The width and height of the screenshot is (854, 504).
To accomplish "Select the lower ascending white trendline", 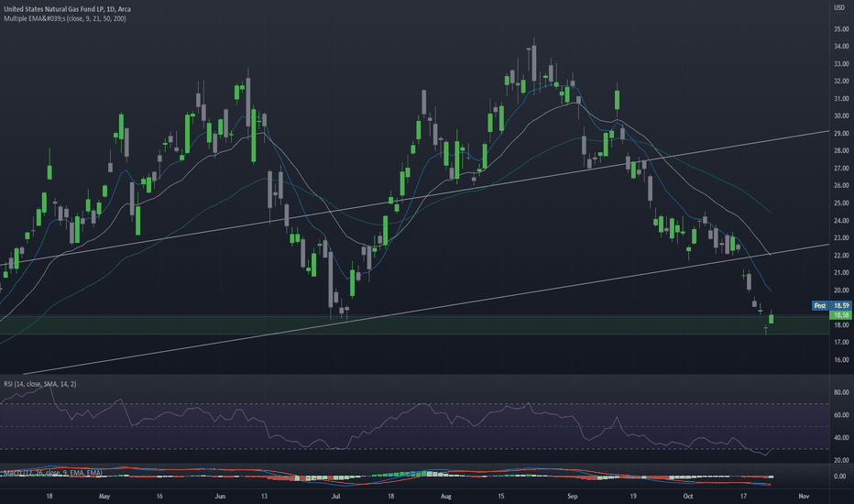I will click(x=425, y=310).
